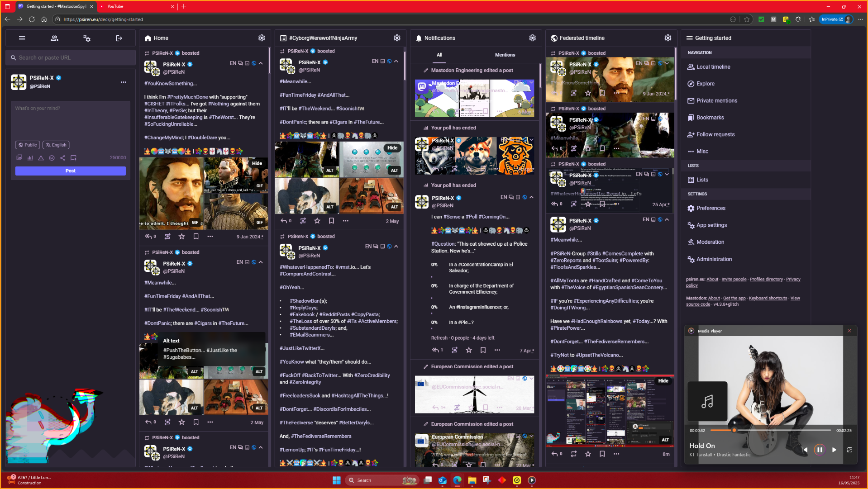Pause the song in Media Player

click(819, 450)
